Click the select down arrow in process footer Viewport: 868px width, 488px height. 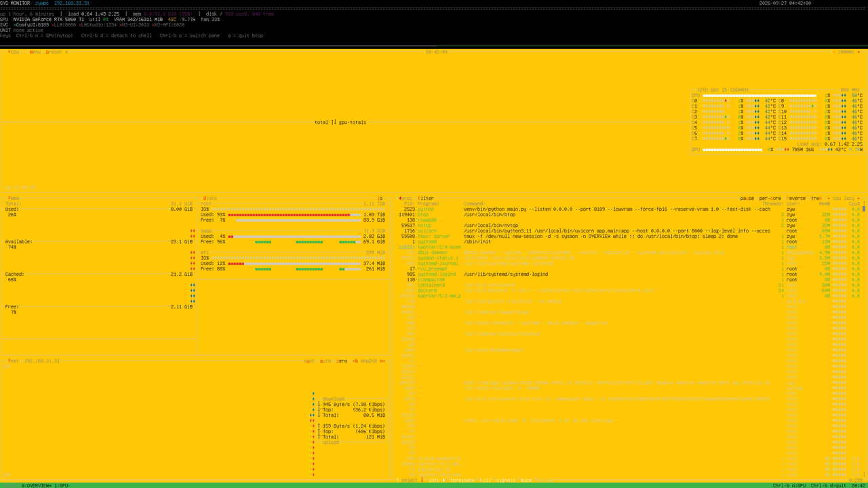[x=422, y=480]
